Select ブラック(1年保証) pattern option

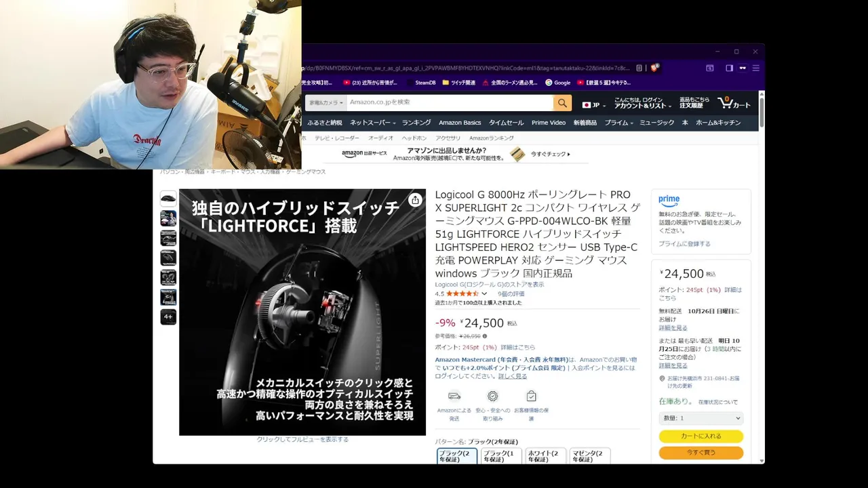(501, 456)
